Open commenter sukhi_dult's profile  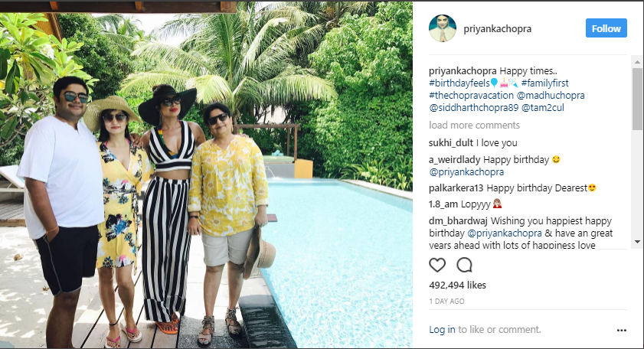(451, 143)
